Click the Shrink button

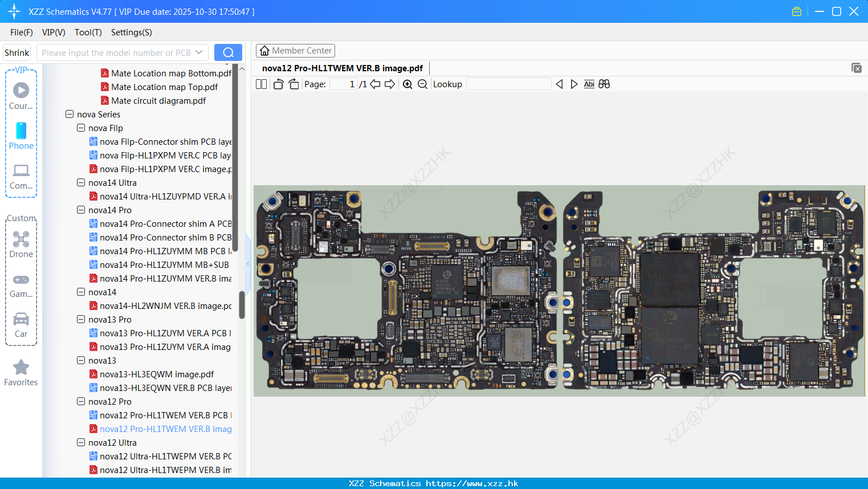tap(17, 52)
